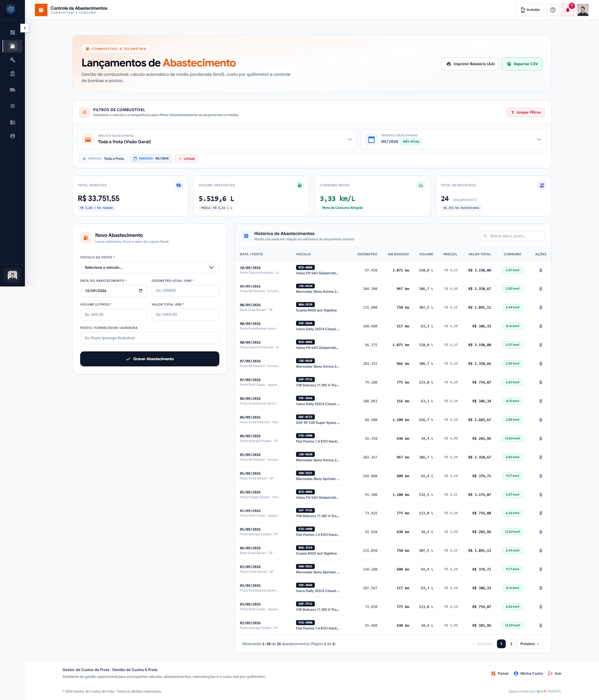This screenshot has height=700, width=599.
Task: Click the Volume Abastecido card icon
Action: pos(299,185)
